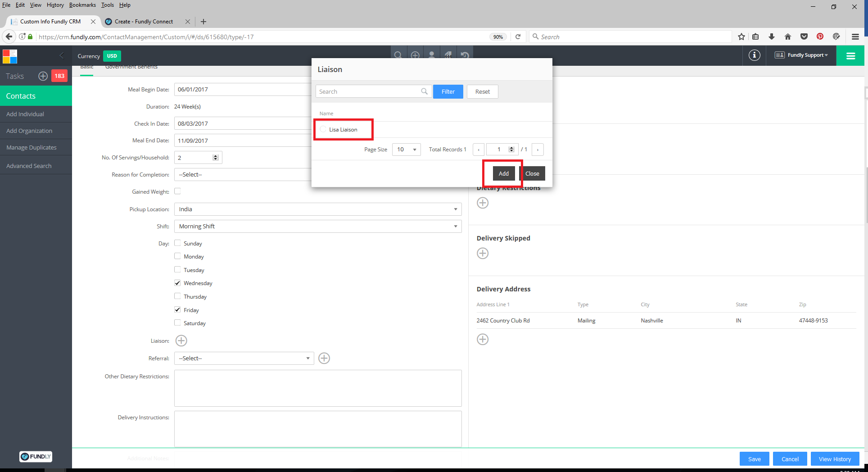Open the Reason for Completion dropdown

(243, 175)
